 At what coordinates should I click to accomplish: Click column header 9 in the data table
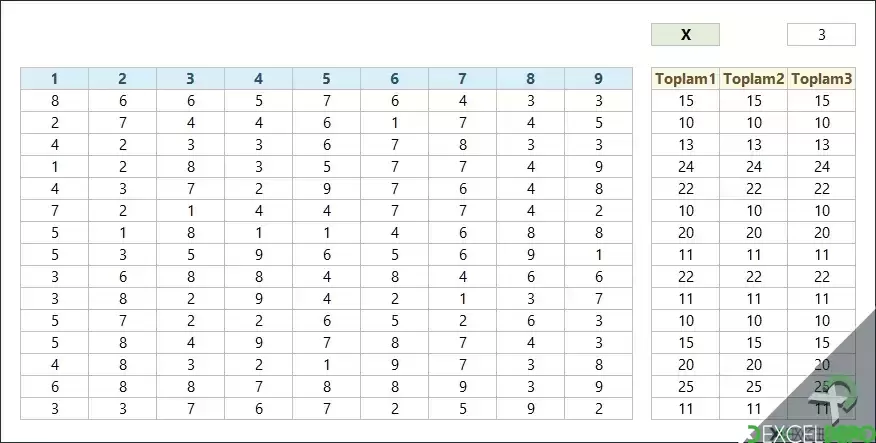pyautogui.click(x=598, y=79)
